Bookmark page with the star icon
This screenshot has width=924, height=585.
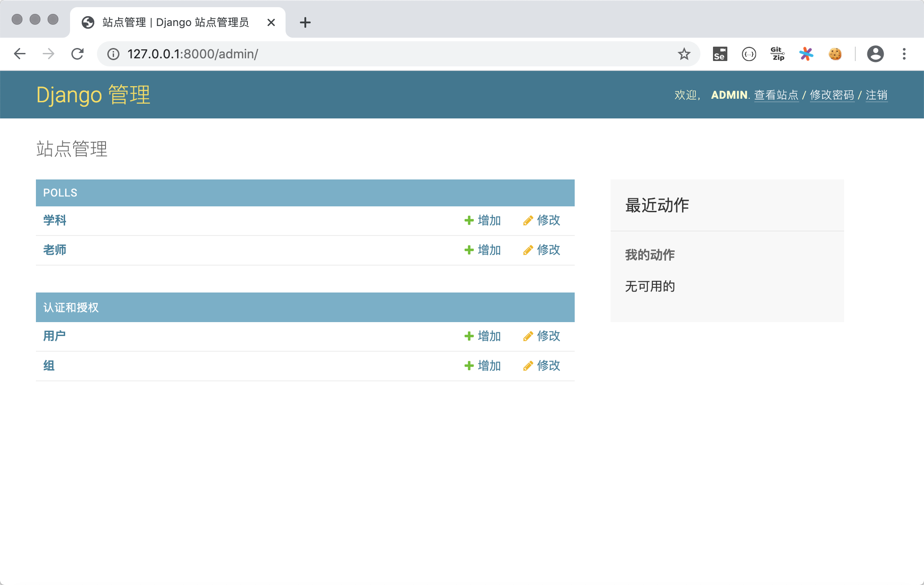coord(684,54)
